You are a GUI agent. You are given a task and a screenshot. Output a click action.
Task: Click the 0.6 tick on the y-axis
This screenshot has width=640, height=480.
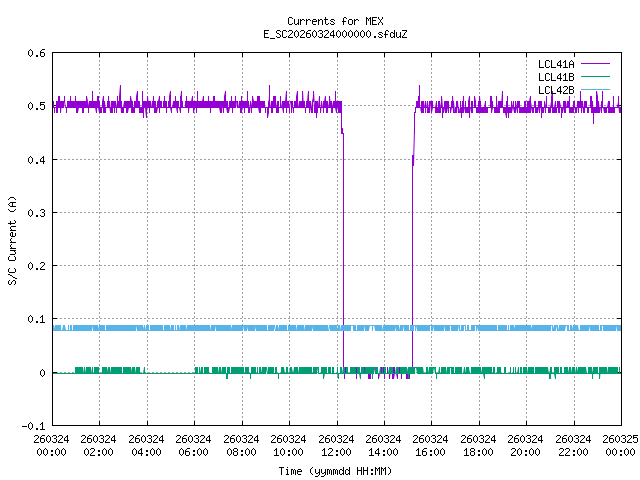(x=36, y=53)
